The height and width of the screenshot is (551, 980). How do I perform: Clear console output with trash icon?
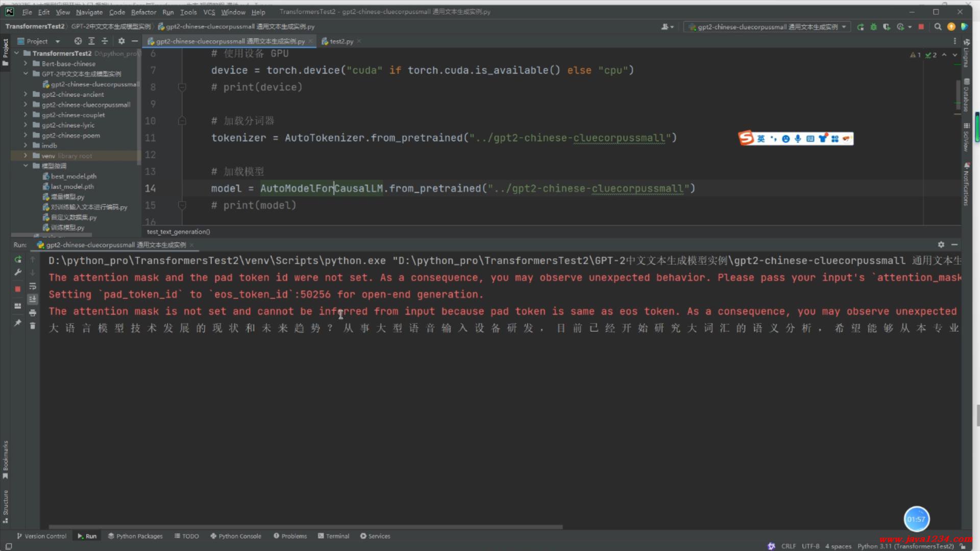[33, 326]
